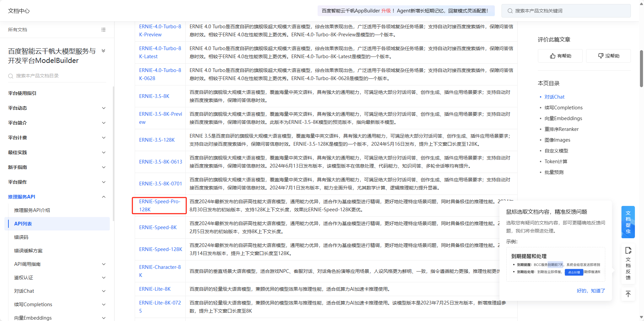Screen dimensions: 644x321
Task: Open ERNIE-4.0-Turbo-8K-Preview link
Action: tap(160, 31)
